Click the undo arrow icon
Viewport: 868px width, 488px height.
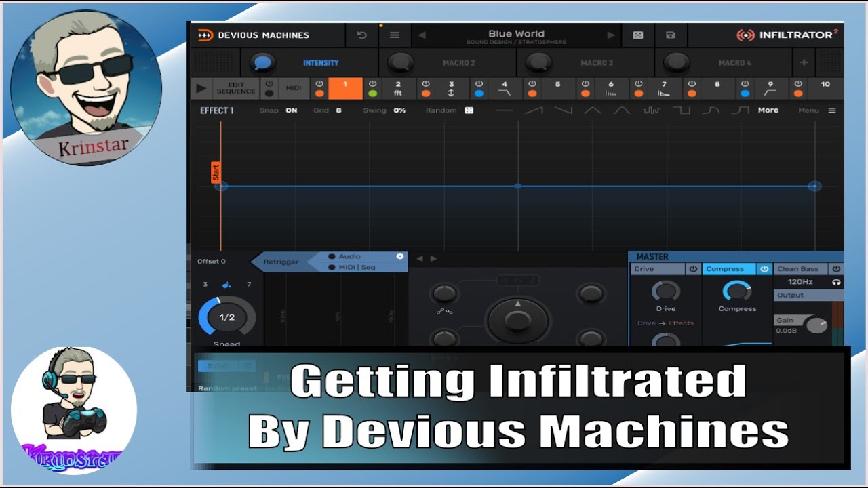(361, 35)
